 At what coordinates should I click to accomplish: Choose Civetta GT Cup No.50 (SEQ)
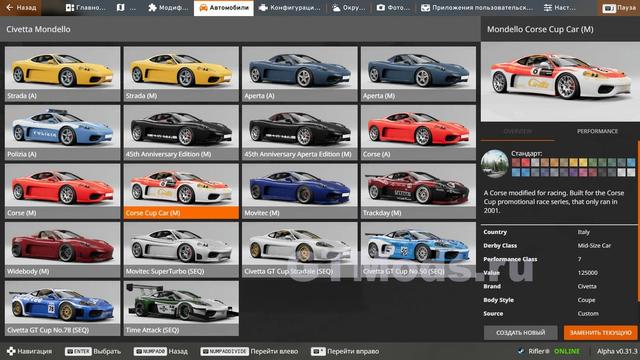coord(418,250)
